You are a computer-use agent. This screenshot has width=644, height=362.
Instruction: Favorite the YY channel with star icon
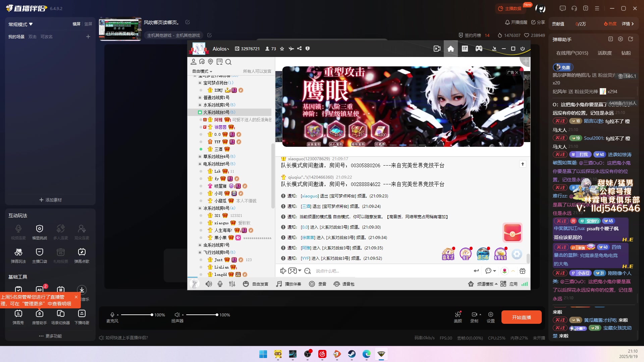[x=282, y=49]
